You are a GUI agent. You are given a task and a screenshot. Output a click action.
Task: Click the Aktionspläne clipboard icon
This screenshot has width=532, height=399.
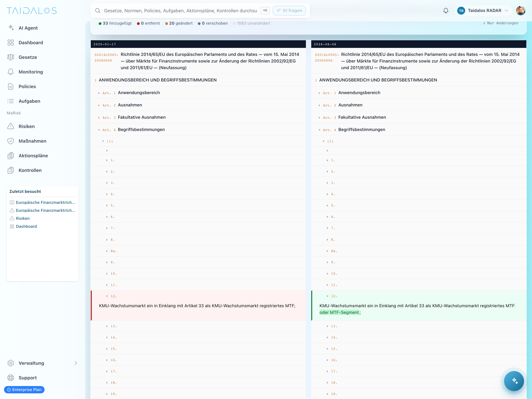pyautogui.click(x=11, y=156)
